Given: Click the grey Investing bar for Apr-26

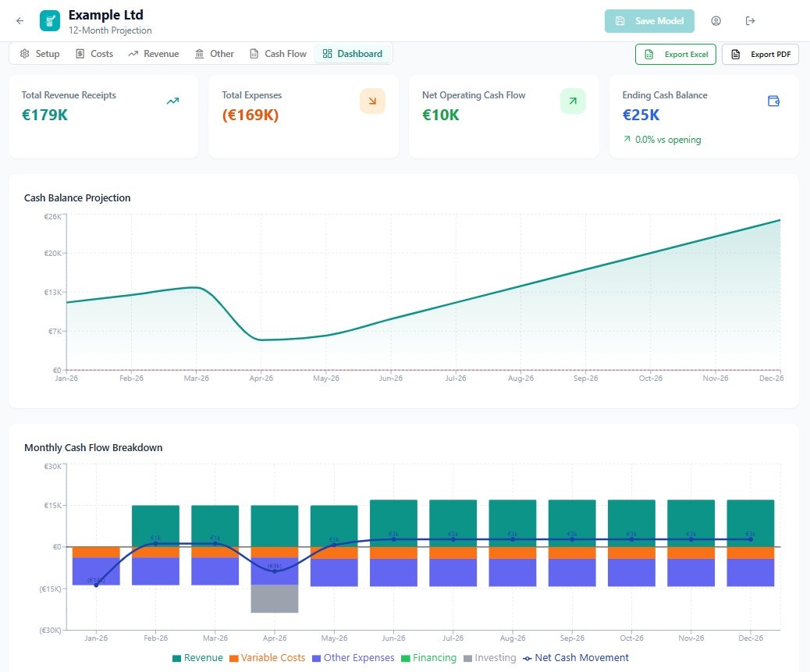Looking at the screenshot, I should click(x=275, y=599).
